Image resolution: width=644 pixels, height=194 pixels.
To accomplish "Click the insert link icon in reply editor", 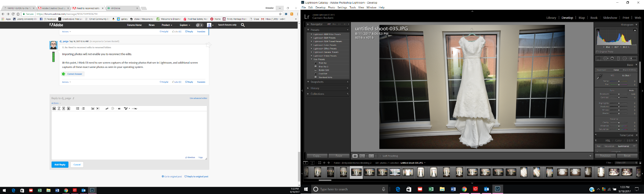I will coord(107,109).
